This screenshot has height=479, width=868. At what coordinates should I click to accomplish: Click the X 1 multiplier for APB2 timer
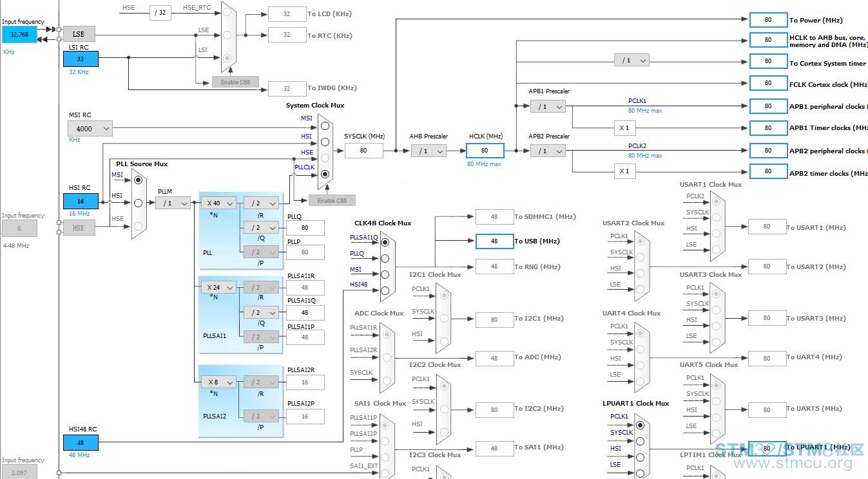[x=625, y=171]
